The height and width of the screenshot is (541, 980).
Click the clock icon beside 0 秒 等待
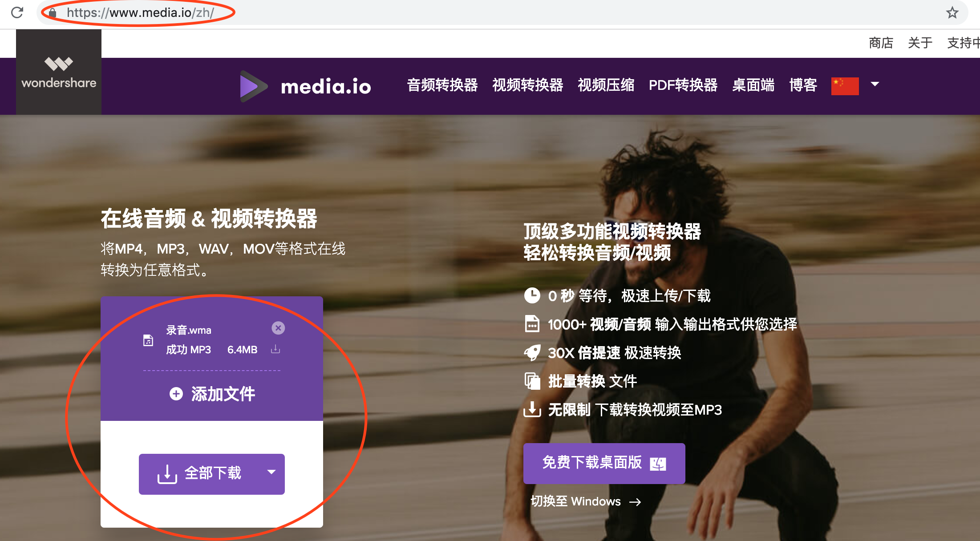(x=532, y=295)
